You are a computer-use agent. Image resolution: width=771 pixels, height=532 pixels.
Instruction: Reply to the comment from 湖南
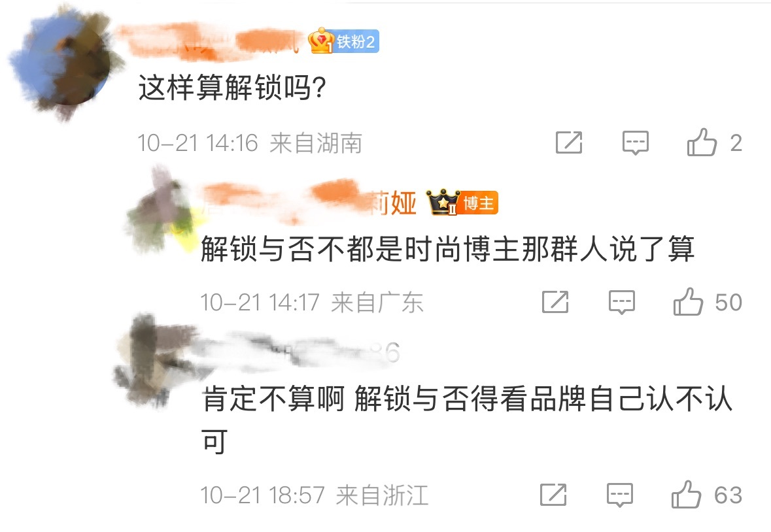[x=635, y=143]
